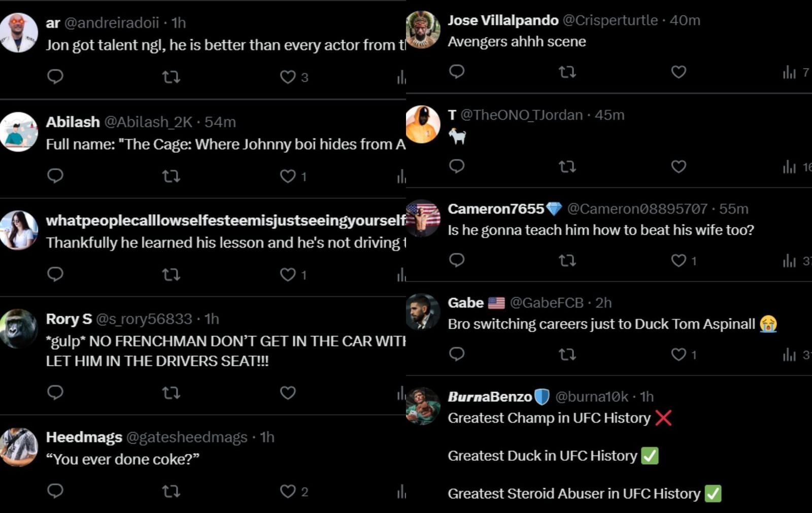Viewport: 812px width, 513px height.
Task: Open ar's profile picture
Action: 19,33
